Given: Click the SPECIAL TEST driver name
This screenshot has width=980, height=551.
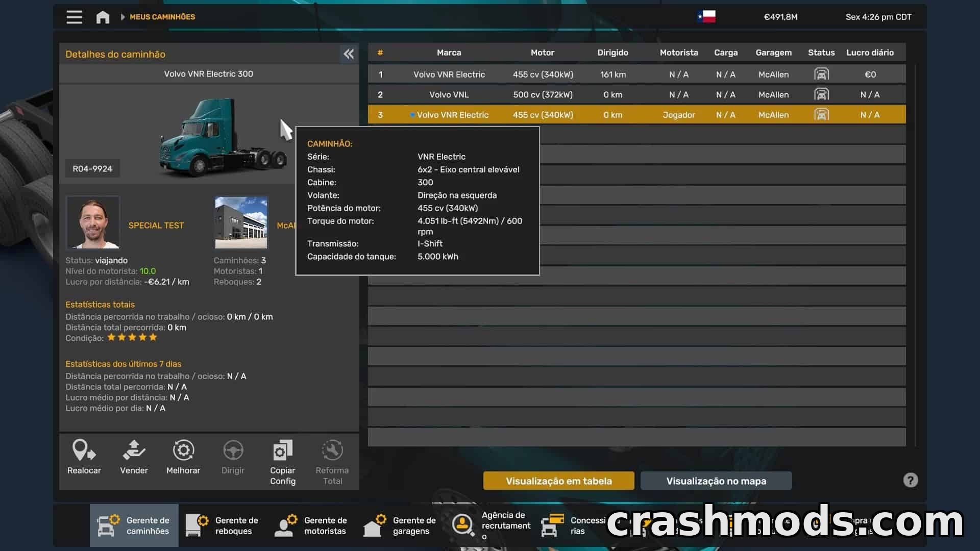Looking at the screenshot, I should [156, 225].
